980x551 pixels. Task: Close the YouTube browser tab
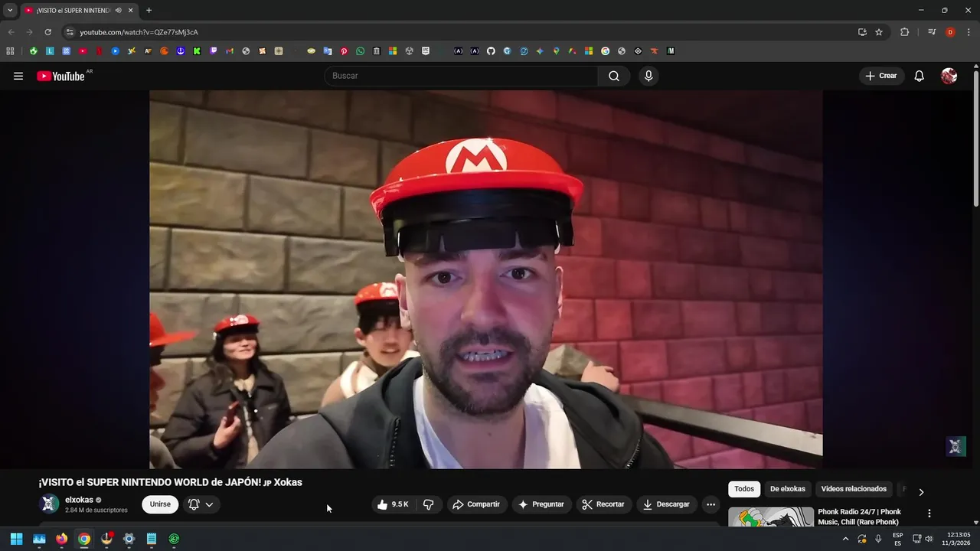pos(131,11)
